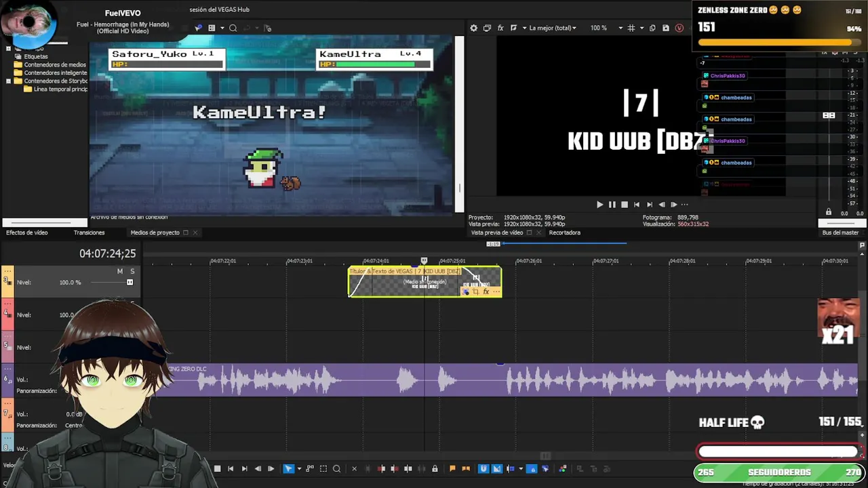Viewport: 868px width, 488px height.
Task: Click the 04:07:24;25 timecode display
Action: 108,253
